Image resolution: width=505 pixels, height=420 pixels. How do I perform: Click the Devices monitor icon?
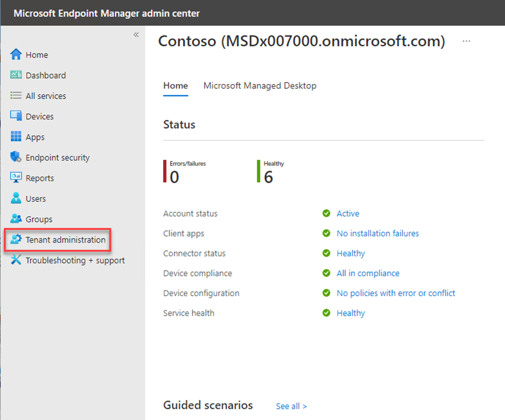click(16, 116)
